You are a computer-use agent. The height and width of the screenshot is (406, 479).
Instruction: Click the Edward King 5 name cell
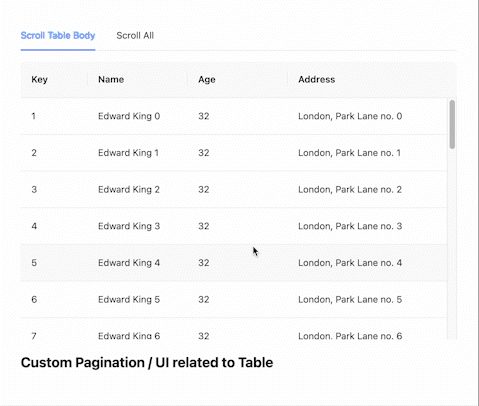click(x=129, y=300)
